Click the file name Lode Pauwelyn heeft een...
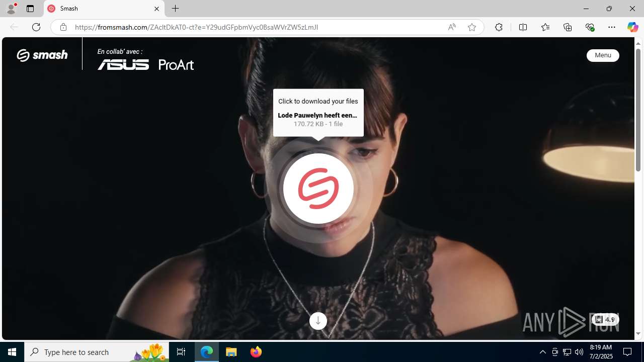 (318, 115)
